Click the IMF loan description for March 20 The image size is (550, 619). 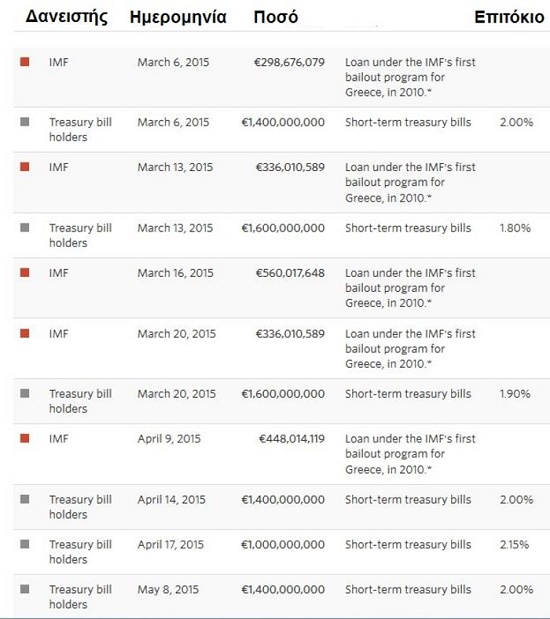point(410,349)
